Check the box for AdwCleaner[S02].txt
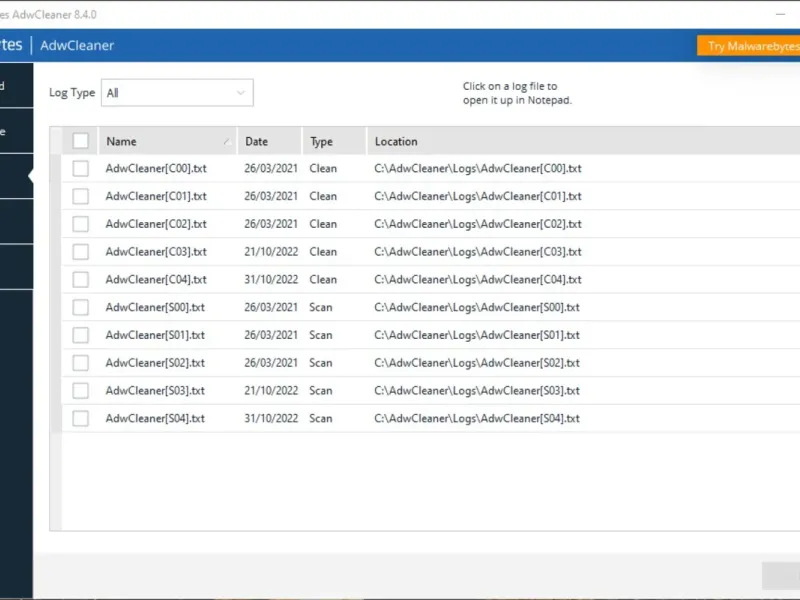Image resolution: width=800 pixels, height=600 pixels. coord(80,363)
